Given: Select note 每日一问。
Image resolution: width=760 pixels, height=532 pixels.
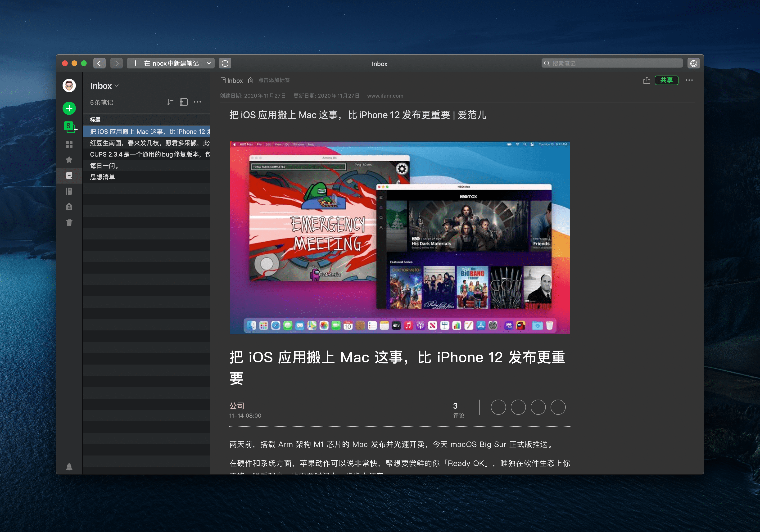Looking at the screenshot, I should tap(146, 166).
